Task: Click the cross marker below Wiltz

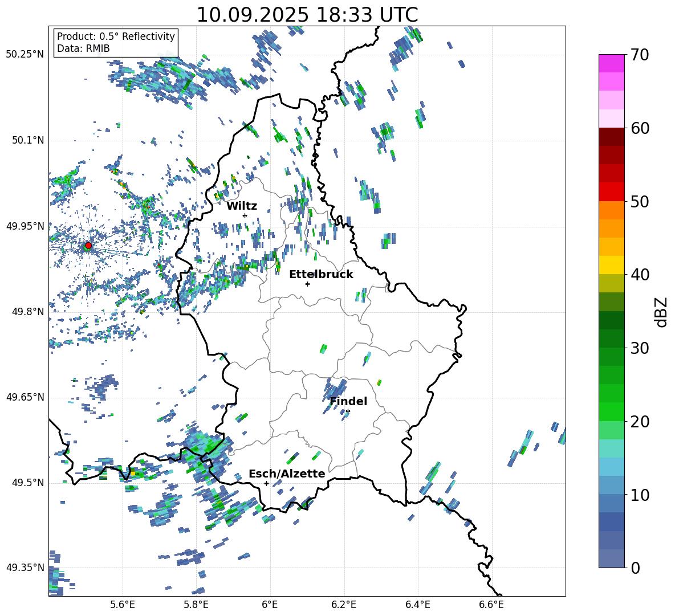Action: tap(245, 215)
